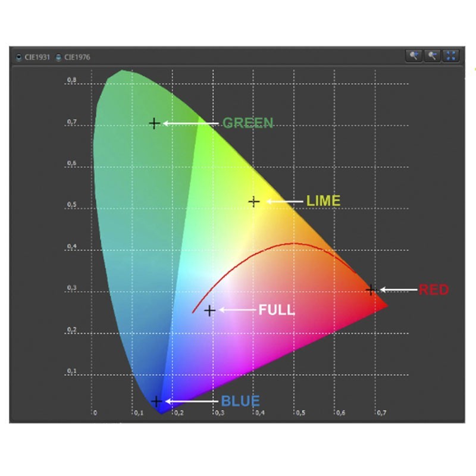Click the "0,2" horizontal axis label
Image resolution: width=476 pixels, height=476 pixels.
[x=179, y=413]
